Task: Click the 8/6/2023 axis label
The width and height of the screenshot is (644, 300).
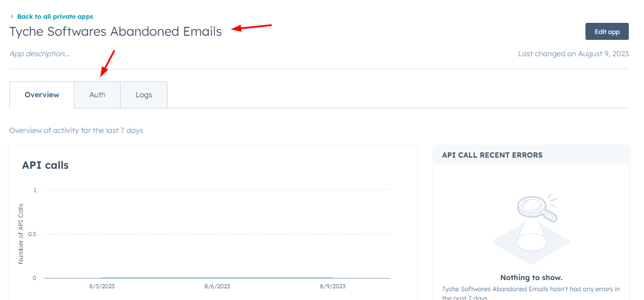Action: 217,287
